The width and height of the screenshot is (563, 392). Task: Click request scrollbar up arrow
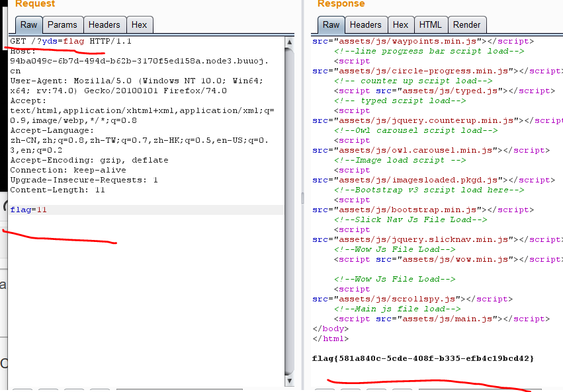[289, 42]
